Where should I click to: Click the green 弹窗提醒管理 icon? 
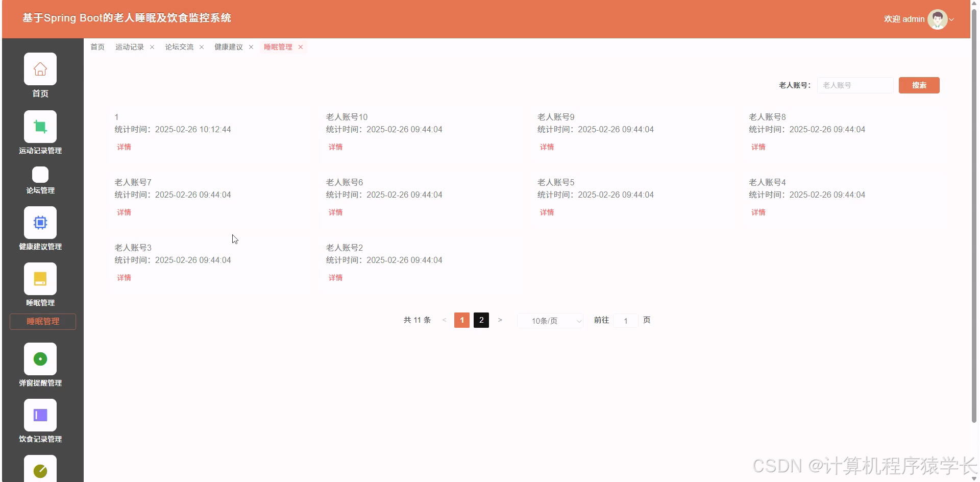40,359
